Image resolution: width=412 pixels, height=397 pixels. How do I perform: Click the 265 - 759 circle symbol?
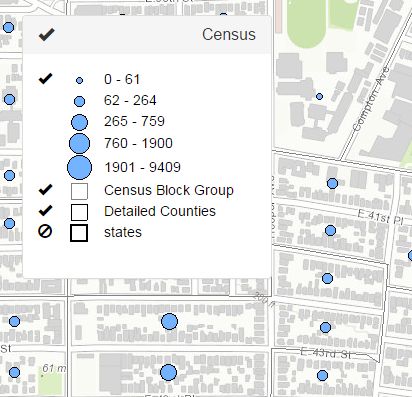[79, 122]
